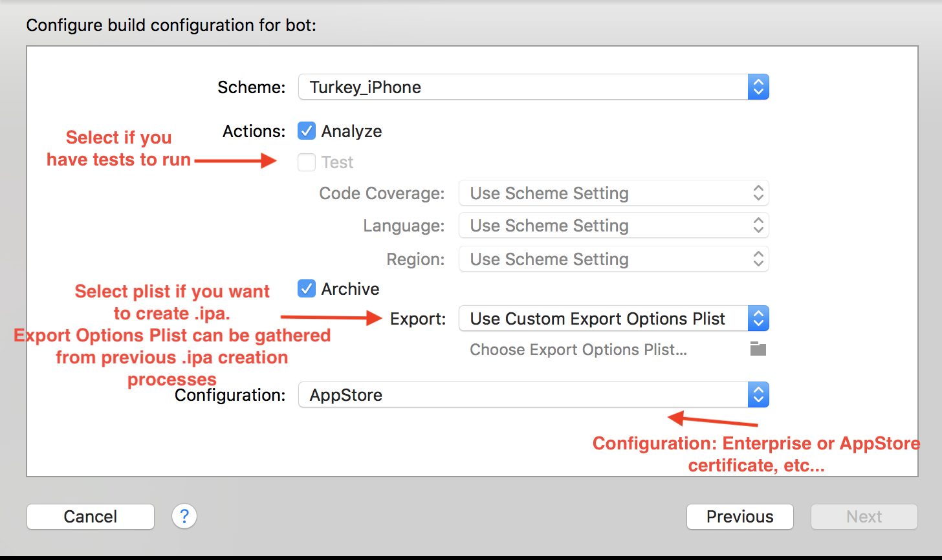Click the Export dropdown blue arrow stepper
This screenshot has width=942, height=560.
pos(758,319)
